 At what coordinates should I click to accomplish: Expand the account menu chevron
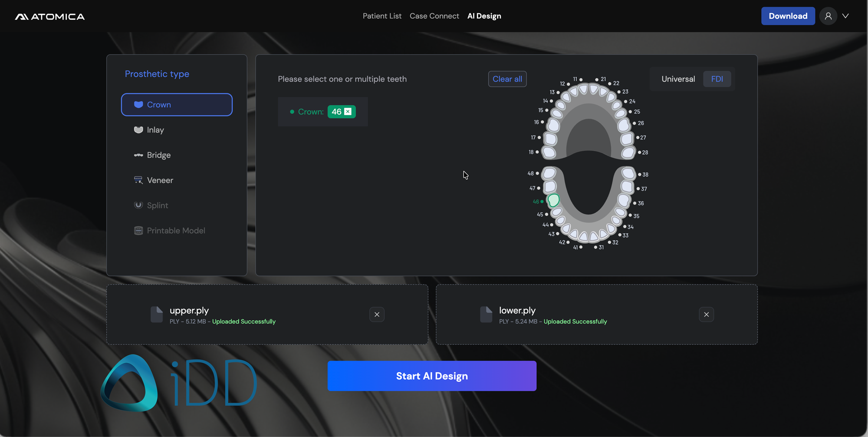point(845,16)
